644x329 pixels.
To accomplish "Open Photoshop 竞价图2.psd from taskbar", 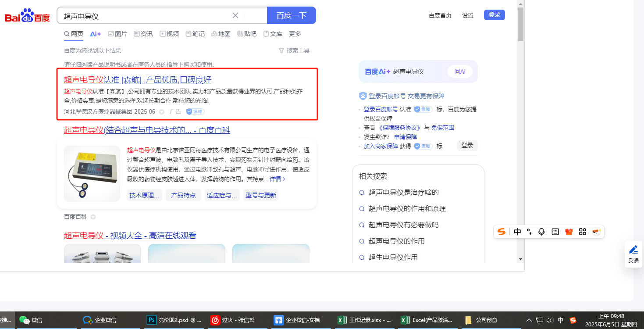I will click(x=174, y=320).
